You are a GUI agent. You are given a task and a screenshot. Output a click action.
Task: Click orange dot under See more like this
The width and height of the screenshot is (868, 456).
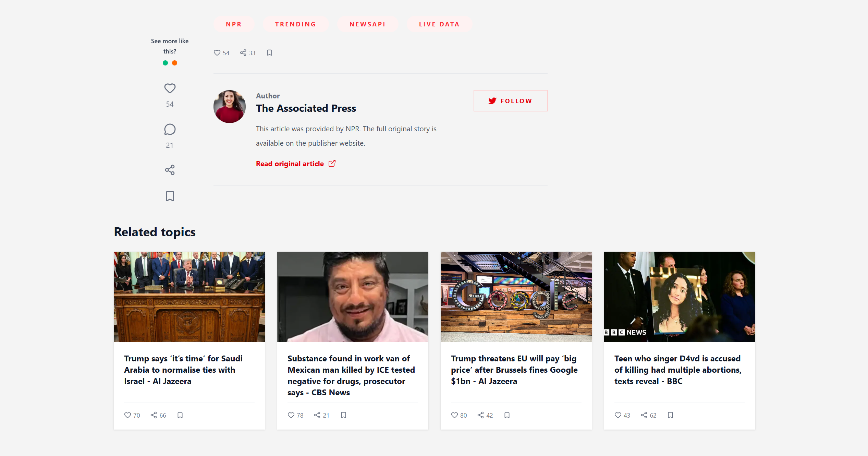tap(174, 63)
